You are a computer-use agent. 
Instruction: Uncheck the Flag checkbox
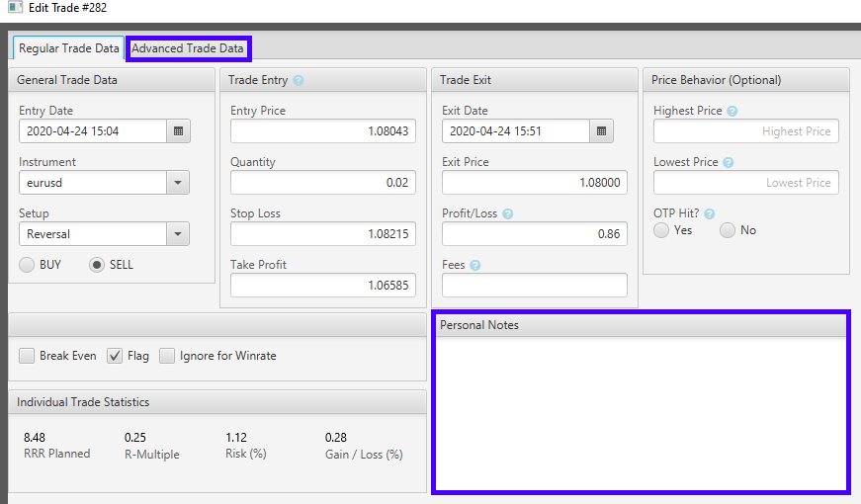click(115, 356)
